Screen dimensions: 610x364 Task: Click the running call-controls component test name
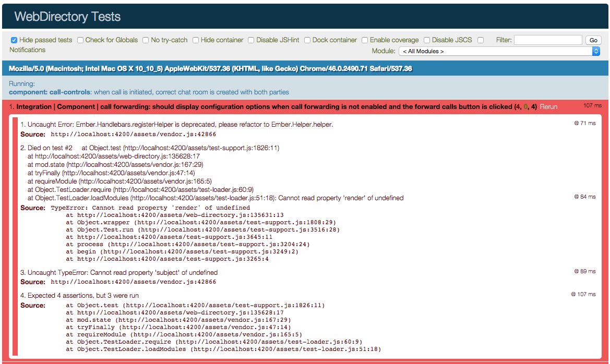pyautogui.click(x=149, y=92)
